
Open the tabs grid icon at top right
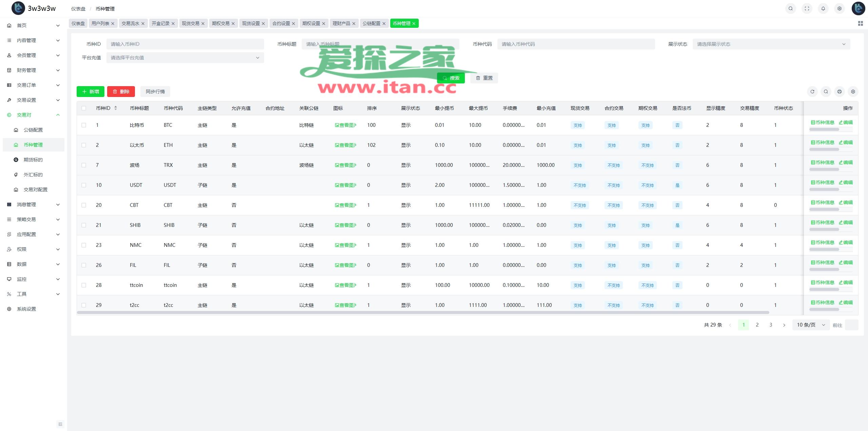(860, 23)
